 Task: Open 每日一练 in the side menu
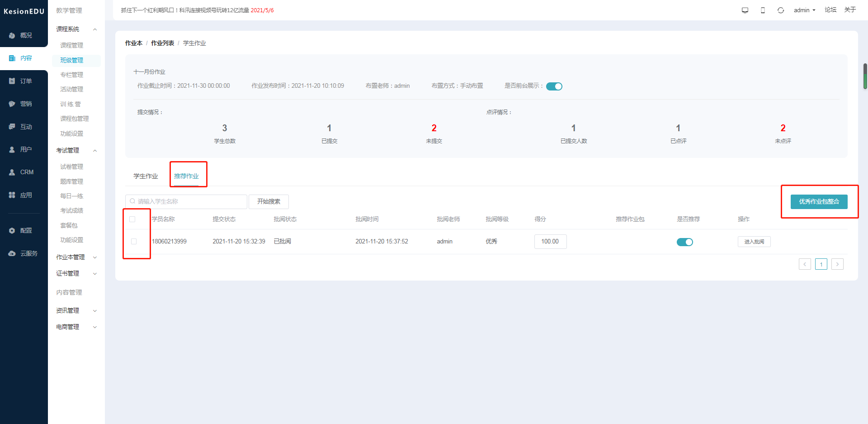point(71,196)
